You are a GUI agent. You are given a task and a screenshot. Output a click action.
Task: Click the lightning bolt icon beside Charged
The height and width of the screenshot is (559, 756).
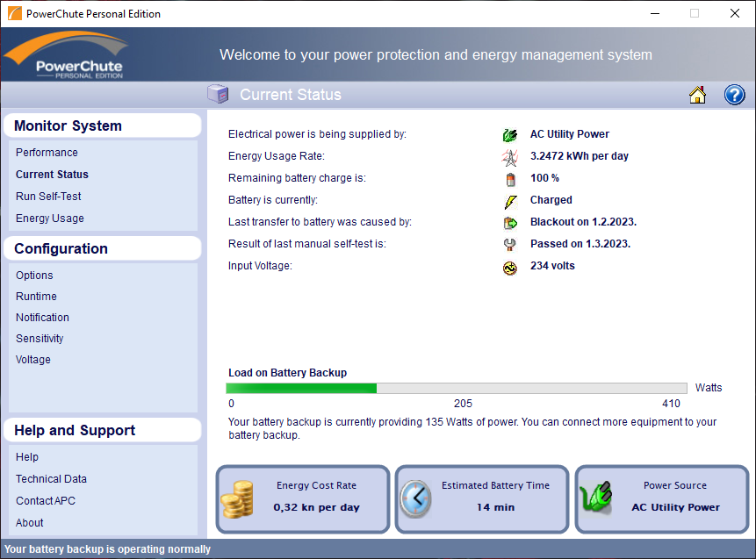[510, 202]
